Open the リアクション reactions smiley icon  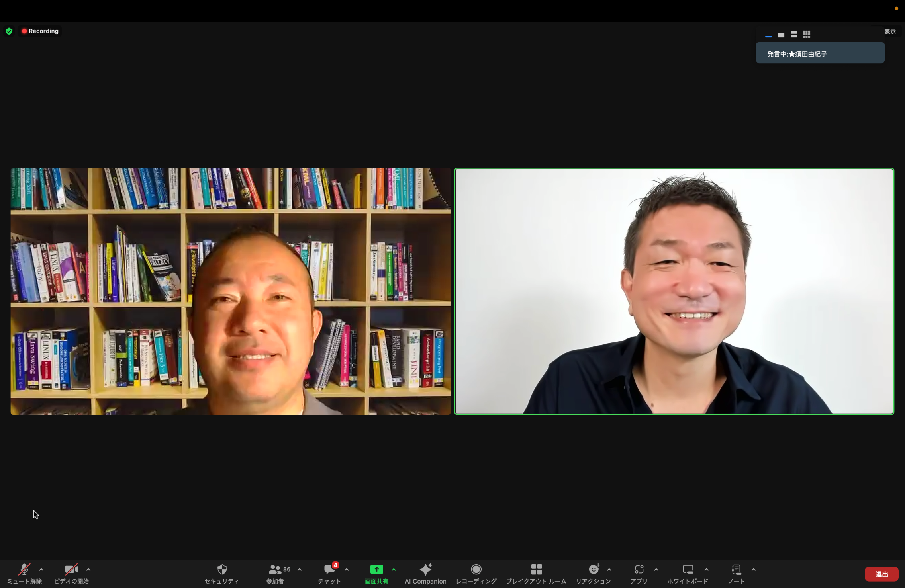pos(594,570)
